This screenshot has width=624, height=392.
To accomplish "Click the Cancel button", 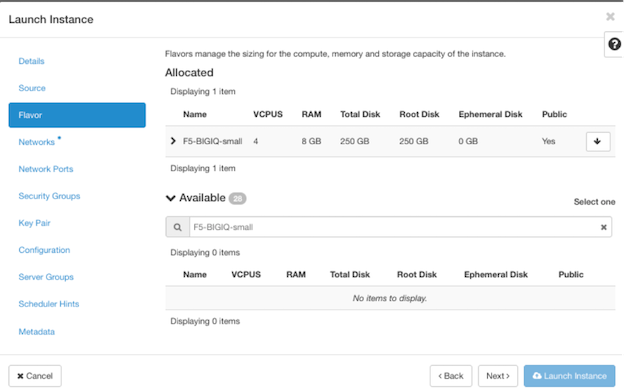I will click(x=35, y=376).
